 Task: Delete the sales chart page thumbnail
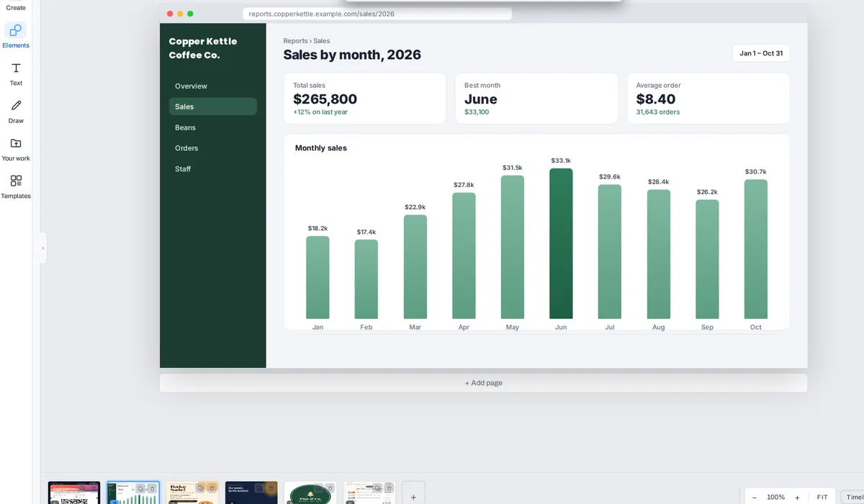tap(152, 488)
